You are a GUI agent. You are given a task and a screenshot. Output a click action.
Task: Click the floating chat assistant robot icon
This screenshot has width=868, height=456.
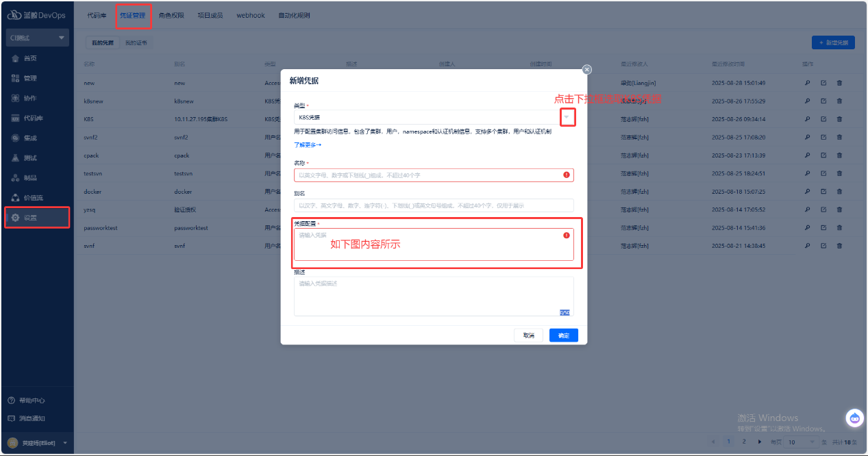tap(854, 418)
